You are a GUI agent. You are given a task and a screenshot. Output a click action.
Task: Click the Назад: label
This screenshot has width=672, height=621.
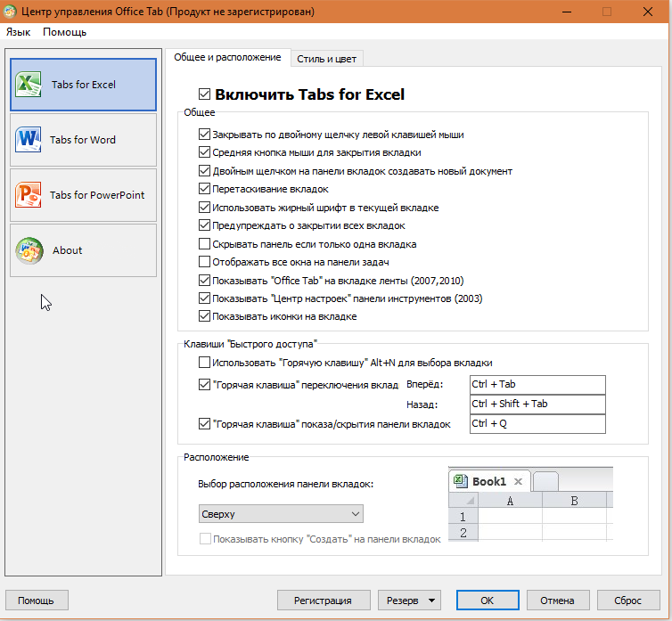[x=422, y=404]
